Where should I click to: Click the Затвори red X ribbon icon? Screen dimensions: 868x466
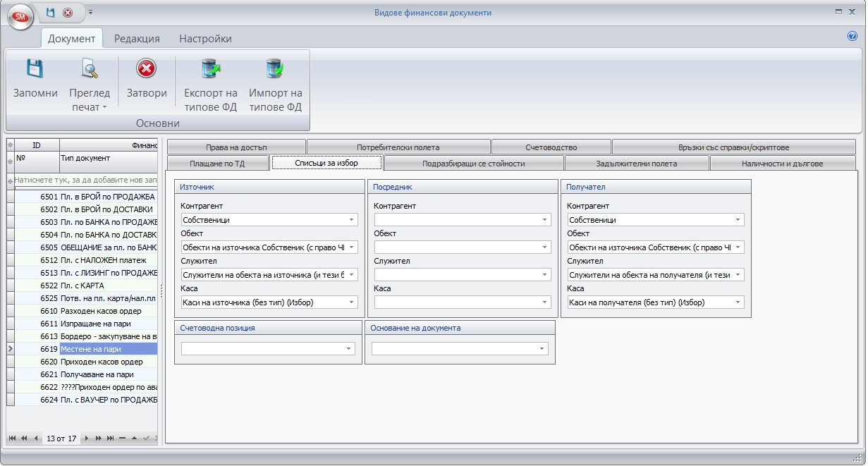coord(146,68)
